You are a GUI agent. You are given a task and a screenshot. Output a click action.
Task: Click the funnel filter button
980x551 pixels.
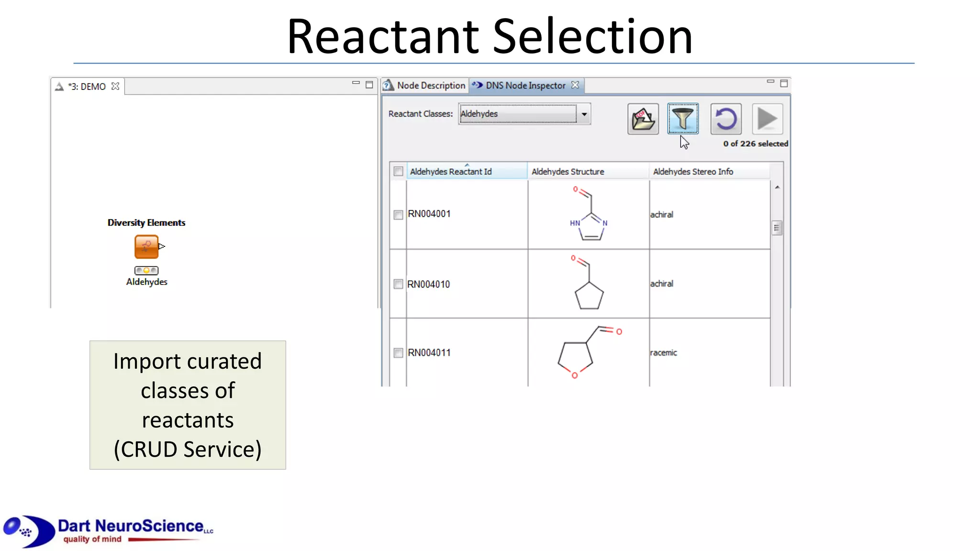(x=683, y=119)
